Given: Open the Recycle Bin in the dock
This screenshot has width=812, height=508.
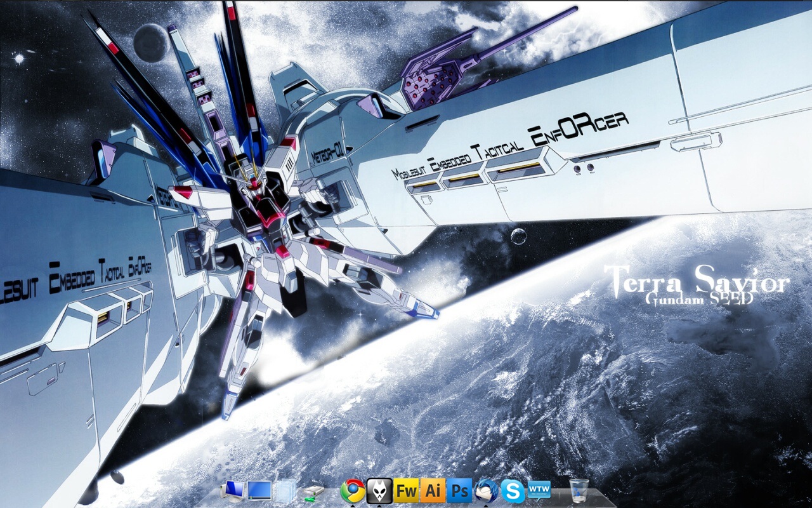Looking at the screenshot, I should [579, 491].
